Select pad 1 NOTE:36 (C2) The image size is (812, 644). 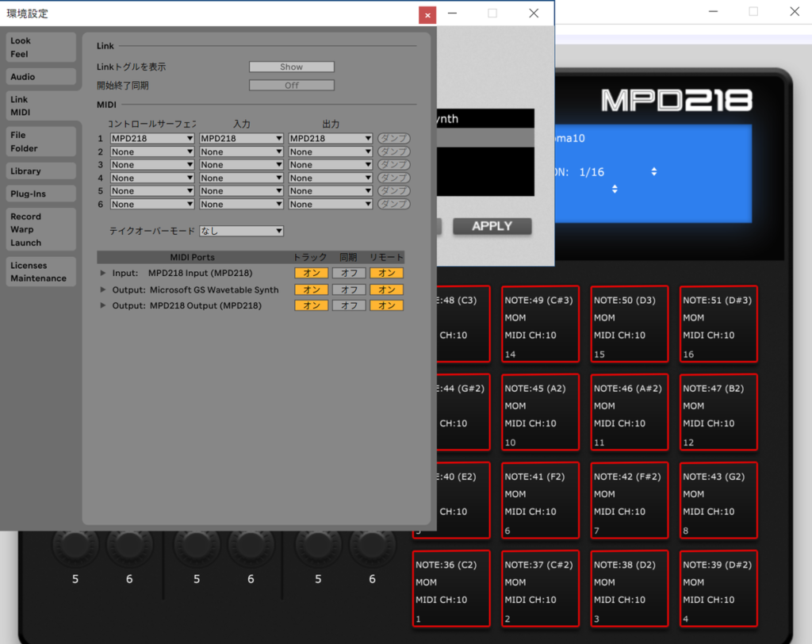451,588
